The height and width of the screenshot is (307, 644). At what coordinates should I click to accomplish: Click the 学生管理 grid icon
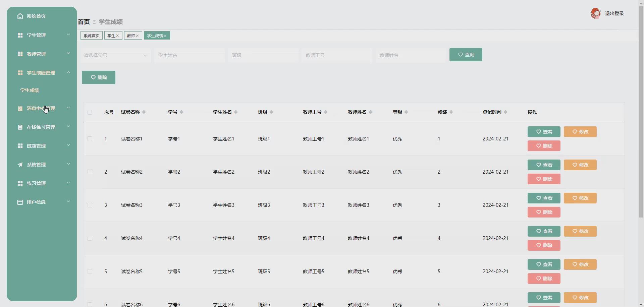(20, 35)
